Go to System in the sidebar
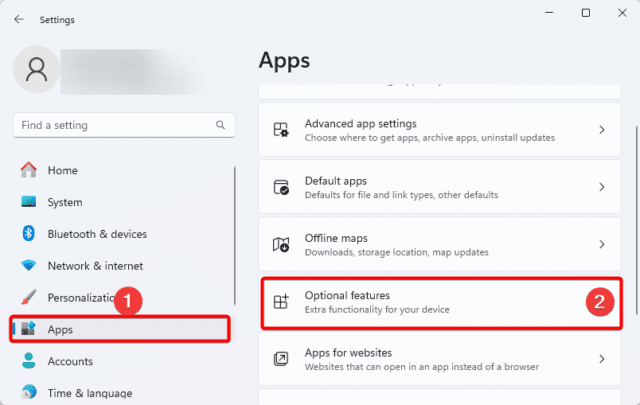The image size is (640, 405). 65,202
